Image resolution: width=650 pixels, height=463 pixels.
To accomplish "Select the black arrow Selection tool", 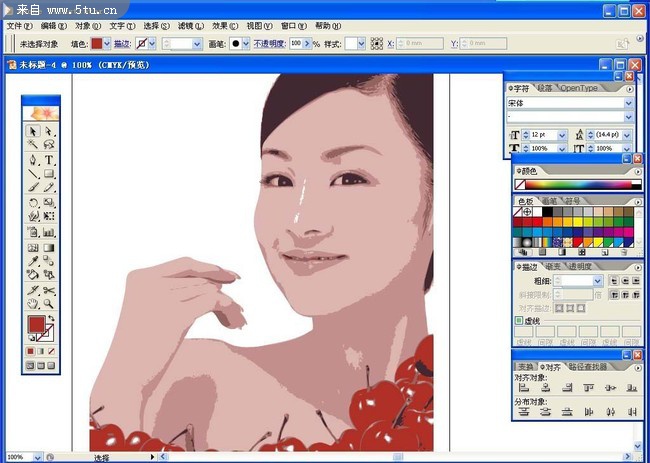I will click(33, 131).
